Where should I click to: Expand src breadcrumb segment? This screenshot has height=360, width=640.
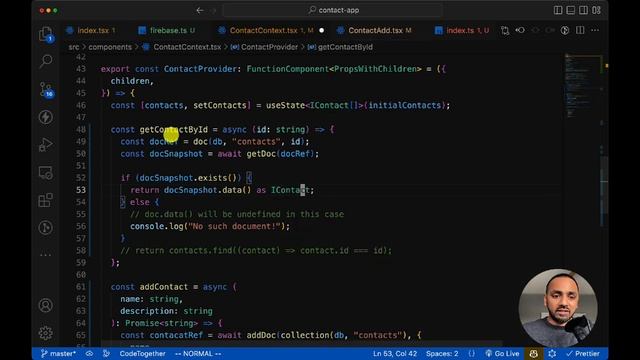point(74,47)
